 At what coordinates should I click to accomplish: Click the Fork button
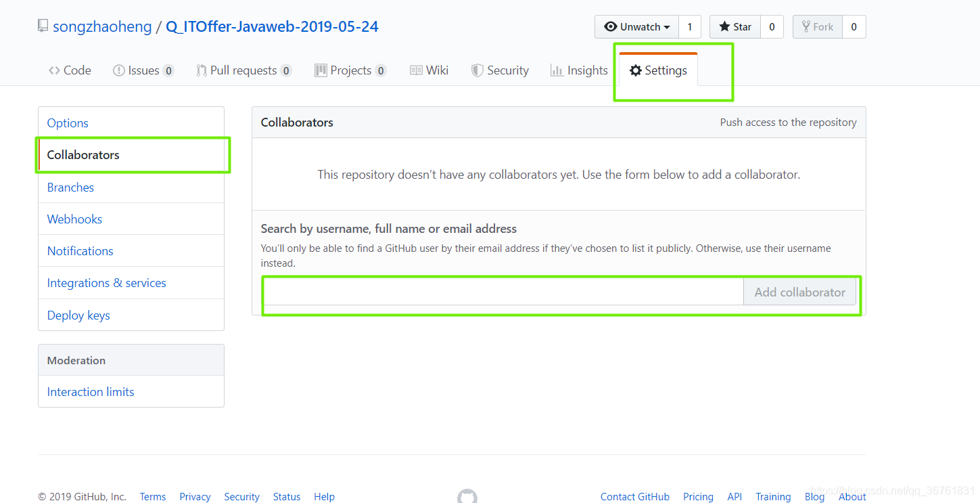pos(817,26)
